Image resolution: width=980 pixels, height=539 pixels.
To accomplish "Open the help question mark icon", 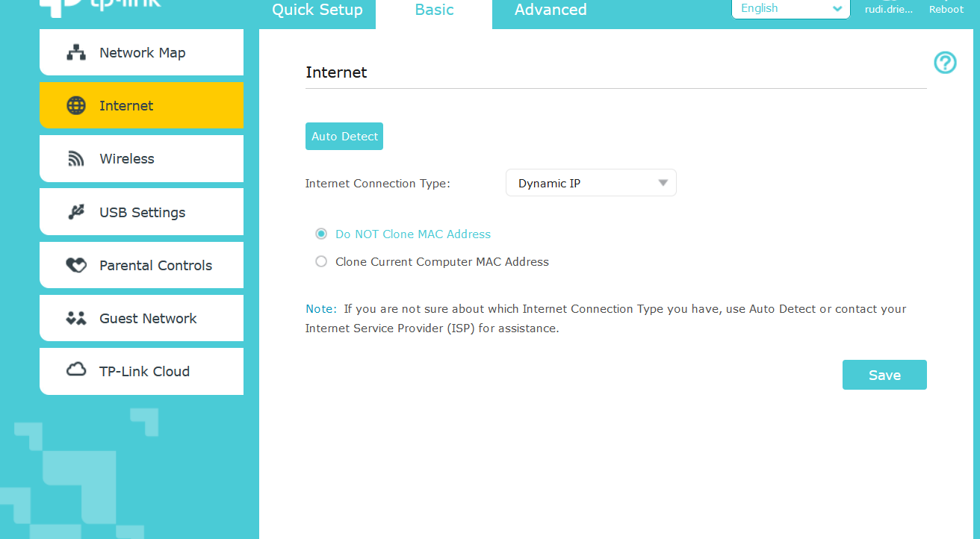I will coord(945,63).
